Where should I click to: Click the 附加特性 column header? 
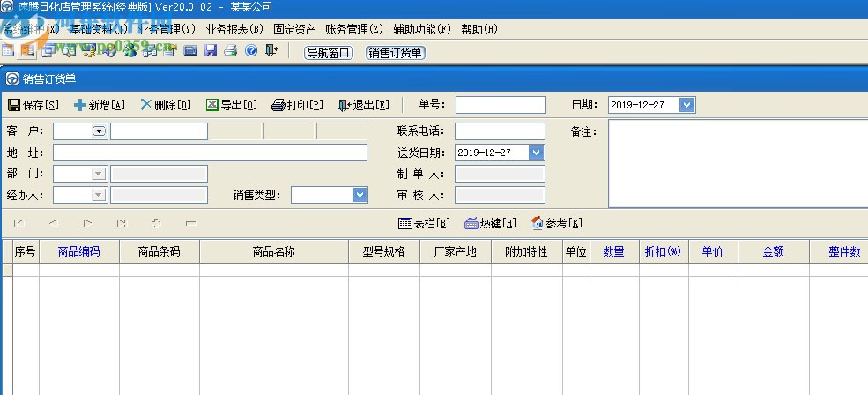click(527, 251)
